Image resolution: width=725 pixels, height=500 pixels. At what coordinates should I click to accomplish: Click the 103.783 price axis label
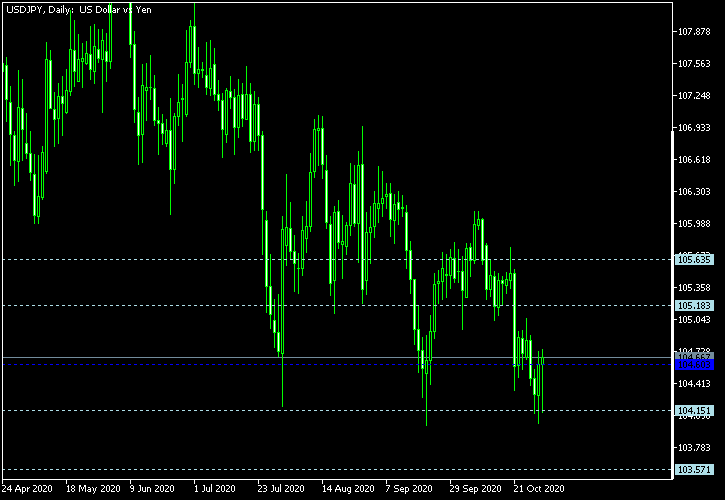click(x=694, y=448)
